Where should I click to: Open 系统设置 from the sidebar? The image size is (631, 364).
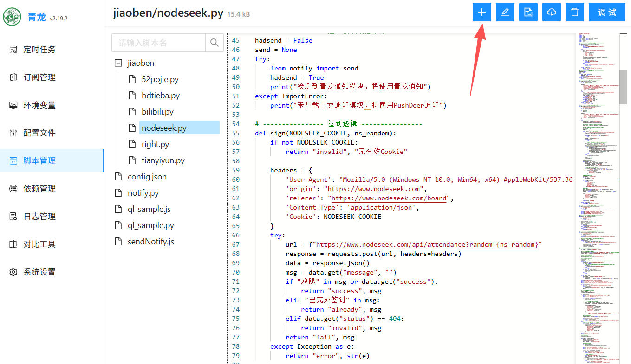39,272
